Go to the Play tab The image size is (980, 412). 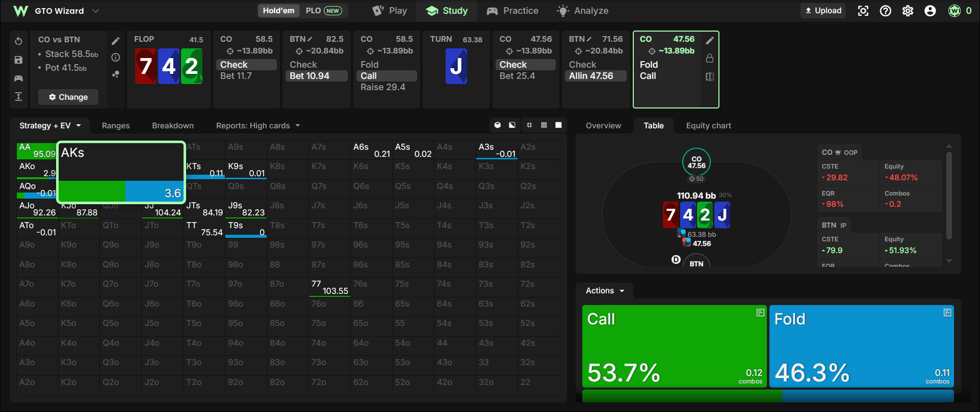click(390, 11)
